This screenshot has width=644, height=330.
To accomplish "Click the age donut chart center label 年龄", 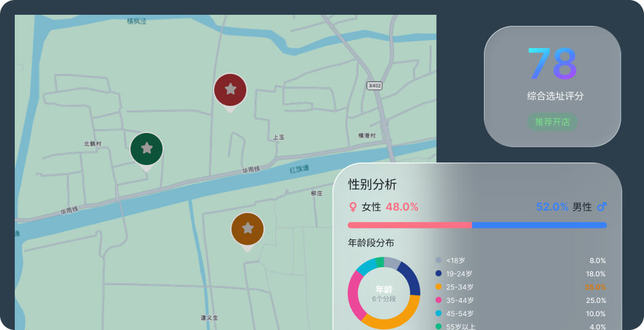I will (384, 289).
